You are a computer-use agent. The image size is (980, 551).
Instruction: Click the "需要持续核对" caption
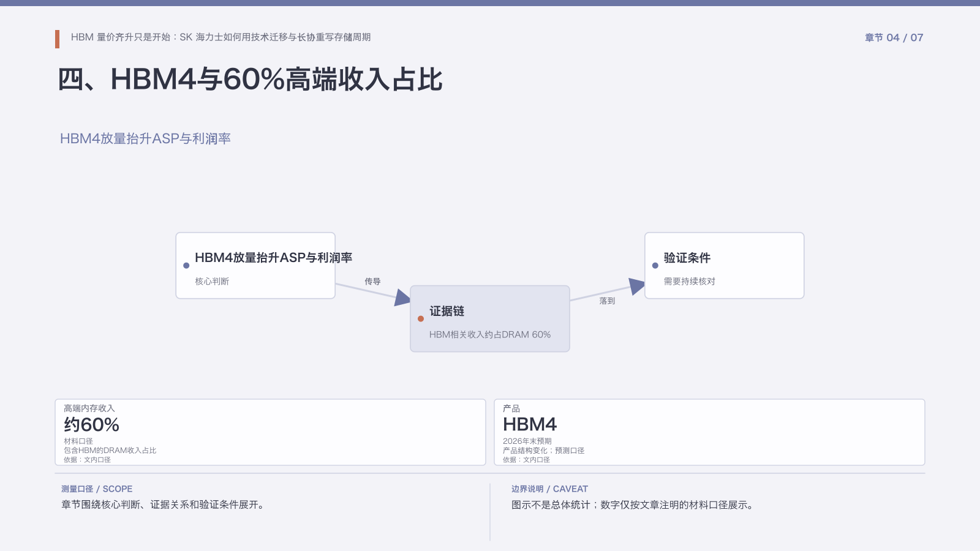coord(690,282)
